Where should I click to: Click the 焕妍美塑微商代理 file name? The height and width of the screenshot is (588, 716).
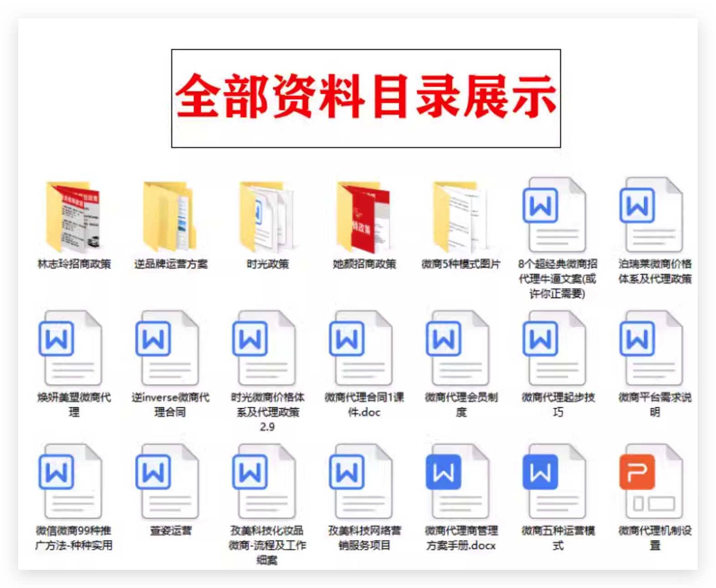tap(74, 405)
